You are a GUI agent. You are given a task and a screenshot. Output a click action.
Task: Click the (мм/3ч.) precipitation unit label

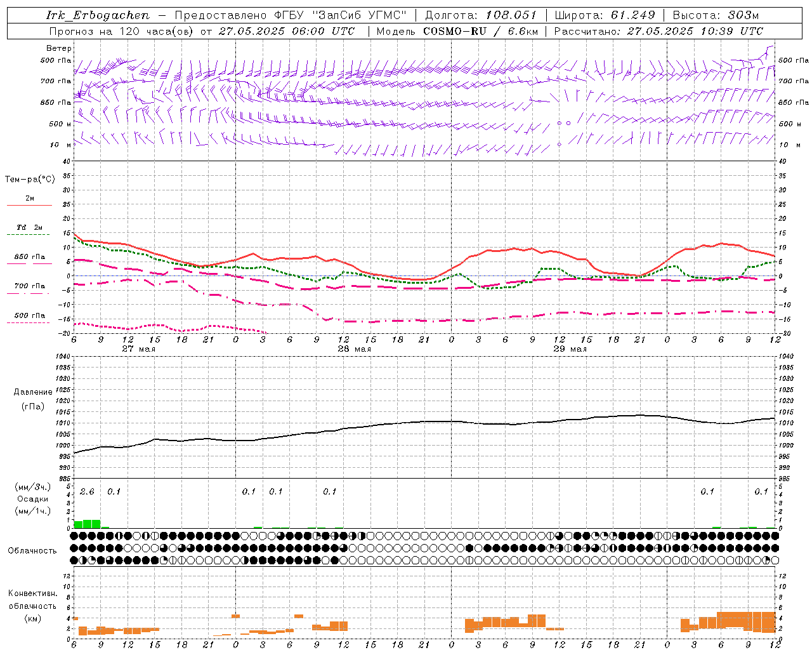click(x=32, y=487)
